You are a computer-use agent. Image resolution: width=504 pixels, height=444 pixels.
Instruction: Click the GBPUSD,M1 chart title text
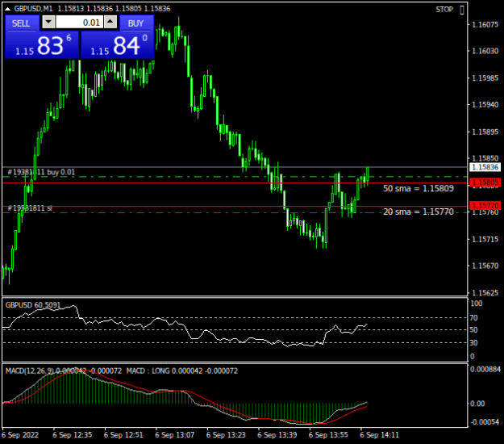coord(33,9)
